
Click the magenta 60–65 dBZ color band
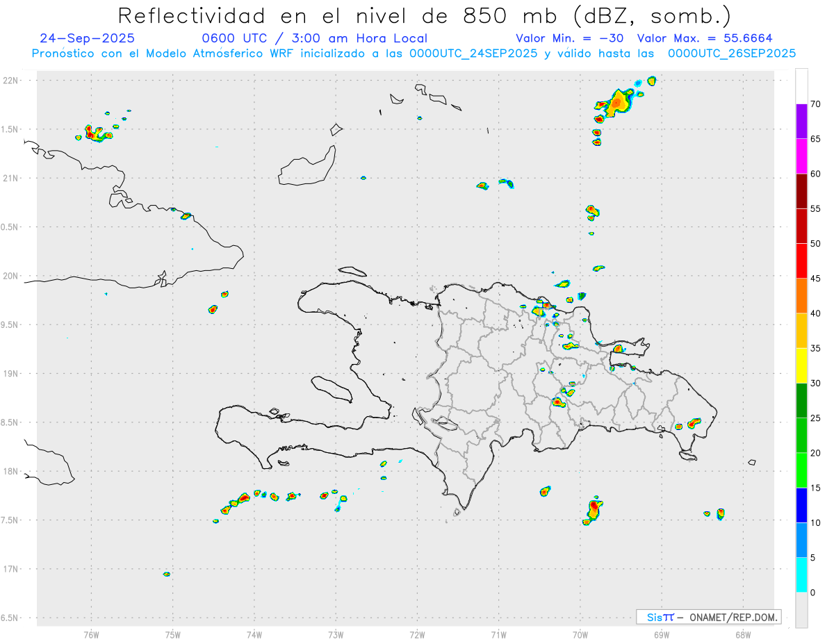point(801,156)
